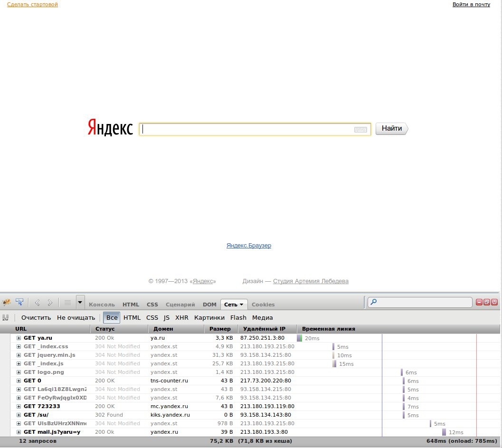The height and width of the screenshot is (448, 502).
Task: Click the back navigation arrow in Firebug
Action: tap(37, 302)
